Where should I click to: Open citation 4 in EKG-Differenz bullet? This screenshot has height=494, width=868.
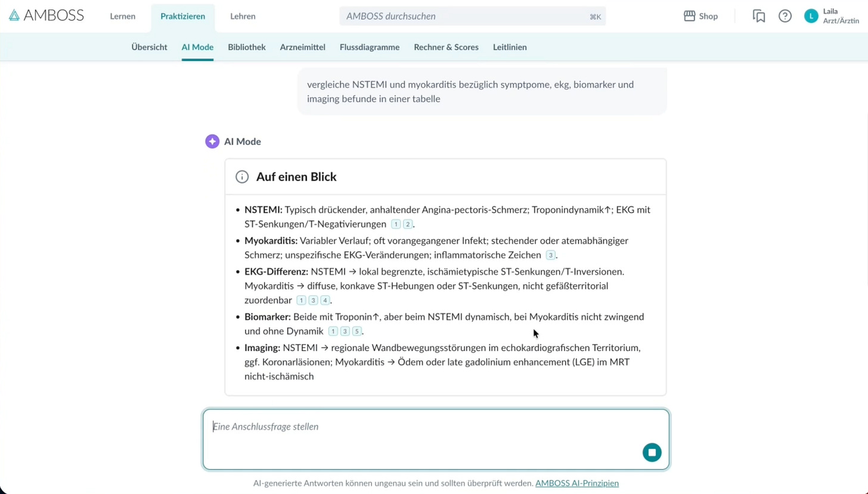(325, 300)
